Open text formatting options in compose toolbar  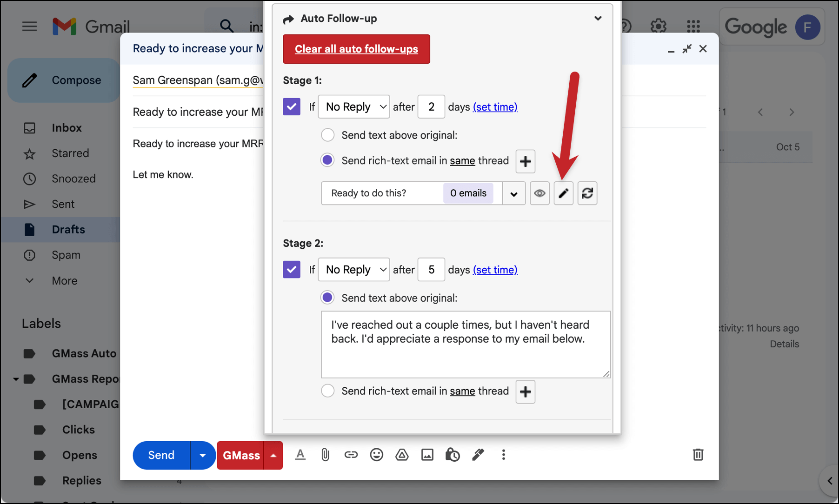300,455
